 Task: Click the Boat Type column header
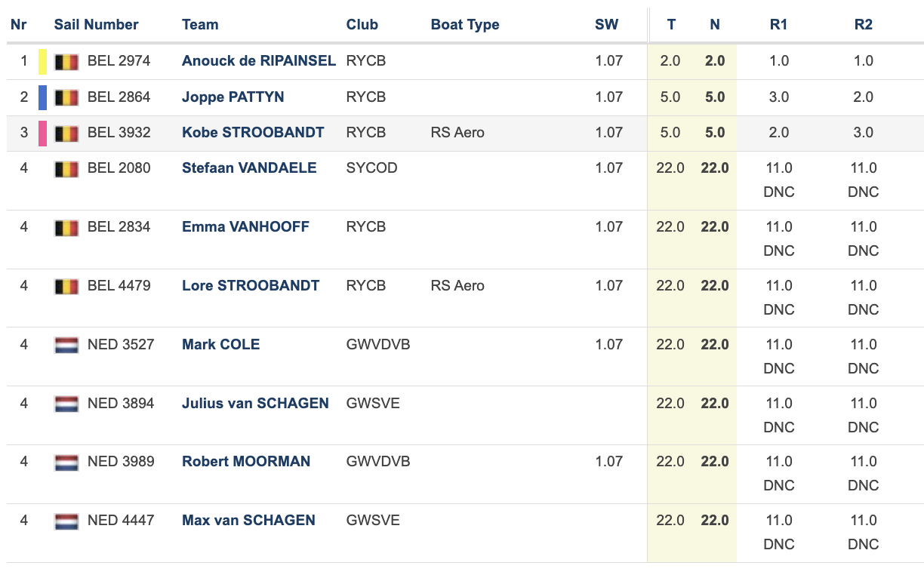tap(465, 24)
